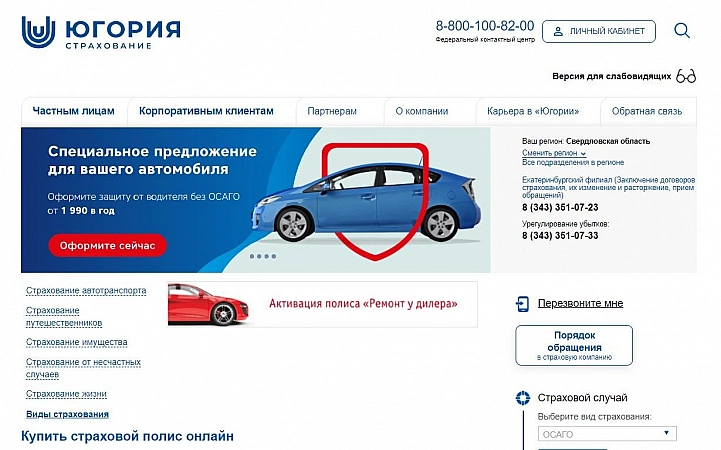Click the Югория logo emblem
This screenshot has width=721, height=450.
point(39,32)
